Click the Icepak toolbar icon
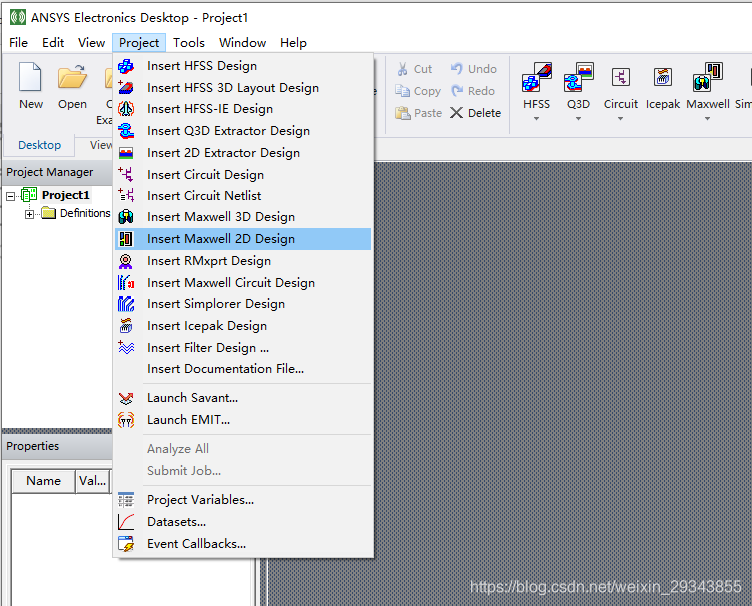This screenshot has width=752, height=606. 663,80
